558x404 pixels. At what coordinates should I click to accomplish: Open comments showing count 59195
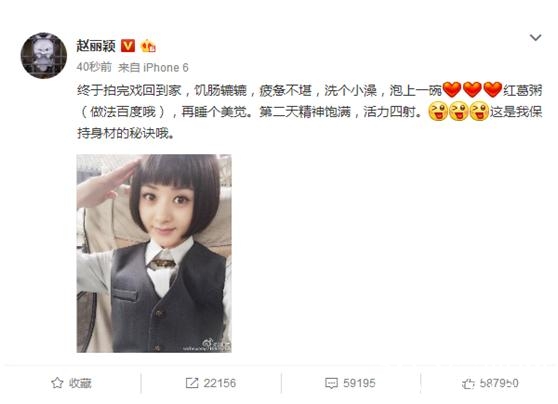pos(350,383)
